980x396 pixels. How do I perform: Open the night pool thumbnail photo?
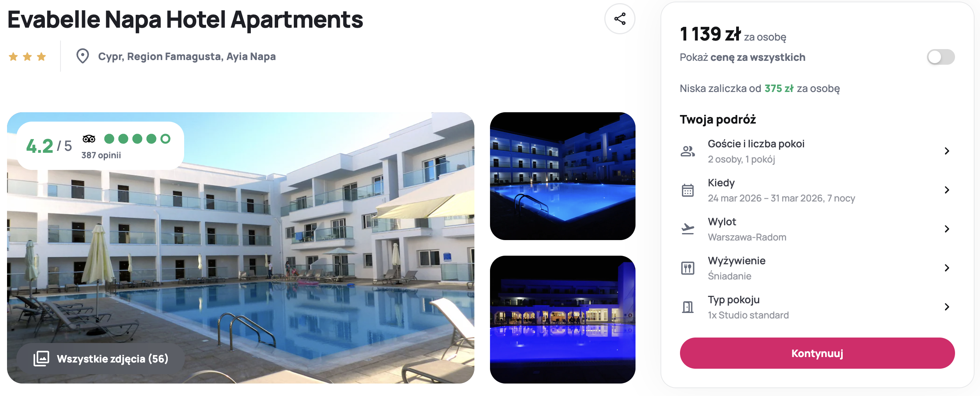[563, 176]
